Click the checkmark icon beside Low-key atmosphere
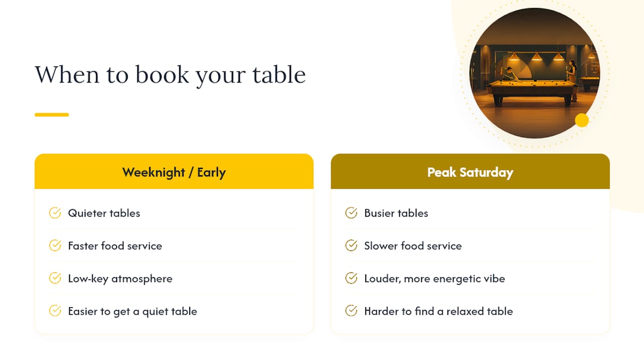This screenshot has width=644, height=362. click(55, 279)
